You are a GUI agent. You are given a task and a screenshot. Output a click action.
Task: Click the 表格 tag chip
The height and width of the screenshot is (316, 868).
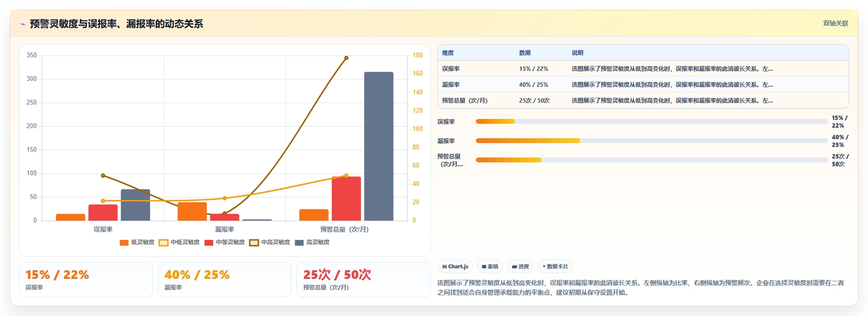pyautogui.click(x=490, y=266)
